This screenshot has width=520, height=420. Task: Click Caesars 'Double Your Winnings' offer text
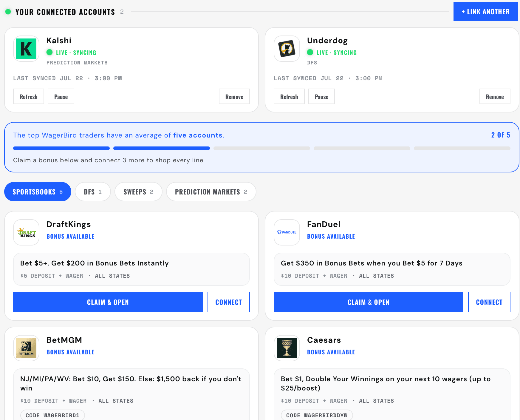pyautogui.click(x=386, y=383)
